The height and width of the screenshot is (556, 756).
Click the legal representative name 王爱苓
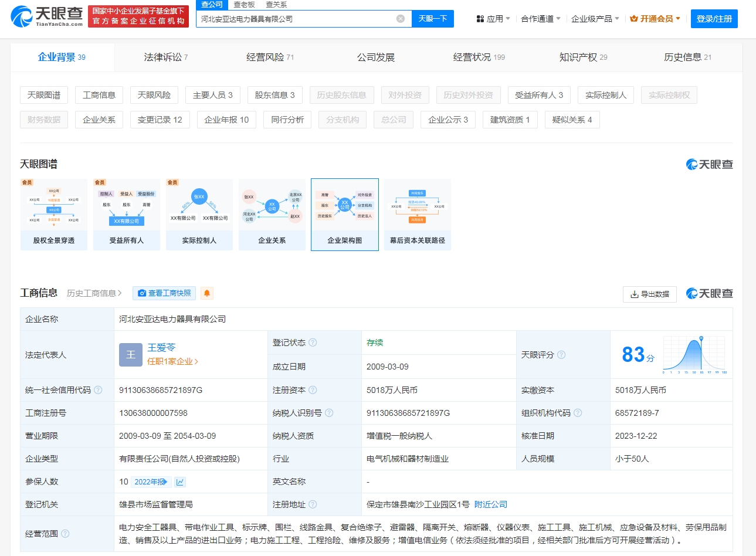[161, 348]
